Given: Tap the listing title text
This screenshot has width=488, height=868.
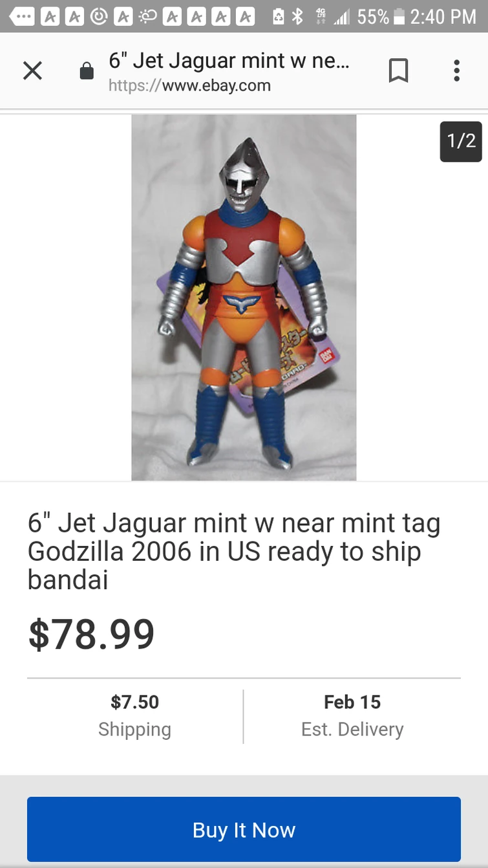Looking at the screenshot, I should click(x=234, y=551).
